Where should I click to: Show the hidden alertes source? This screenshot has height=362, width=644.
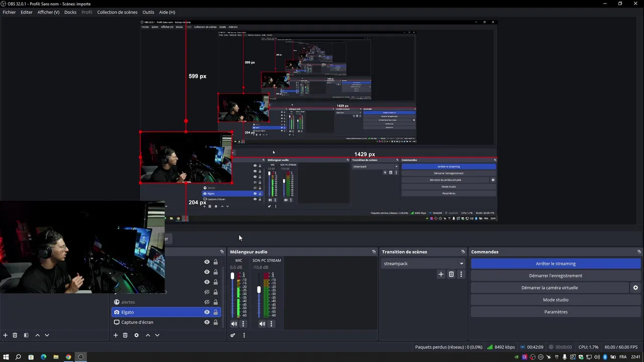tap(207, 302)
